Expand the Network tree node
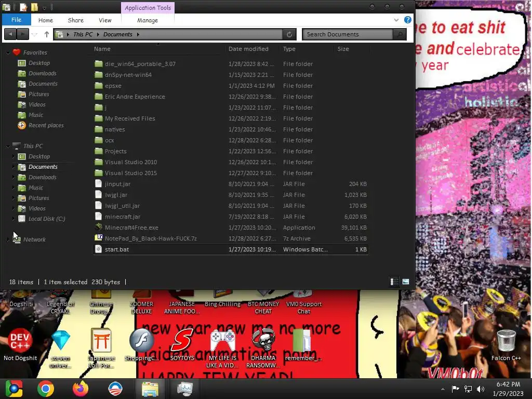This screenshot has width=532, height=399. pos(8,240)
